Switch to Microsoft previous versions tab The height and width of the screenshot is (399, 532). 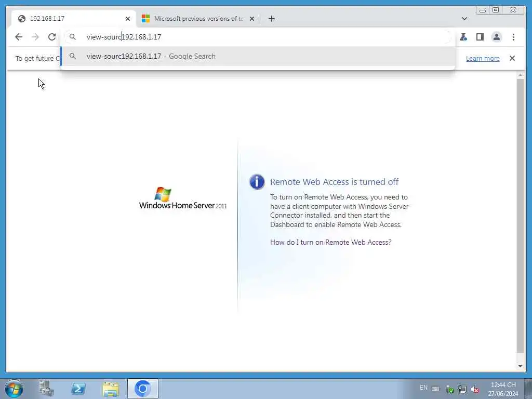pyautogui.click(x=198, y=19)
